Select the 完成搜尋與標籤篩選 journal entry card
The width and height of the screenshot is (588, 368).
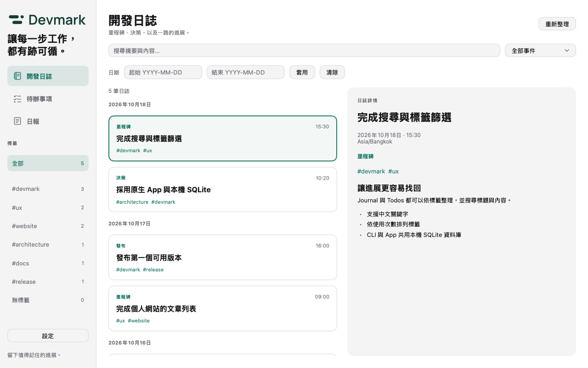click(x=223, y=138)
